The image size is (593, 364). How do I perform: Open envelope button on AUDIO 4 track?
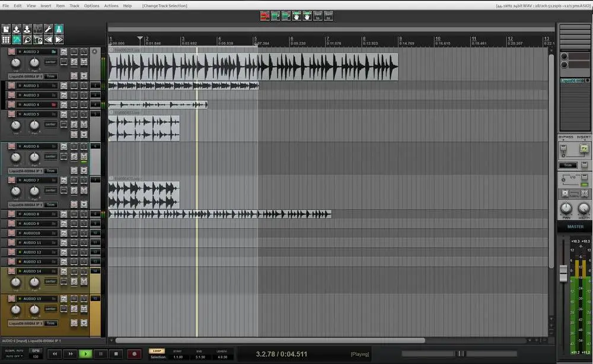(63, 105)
